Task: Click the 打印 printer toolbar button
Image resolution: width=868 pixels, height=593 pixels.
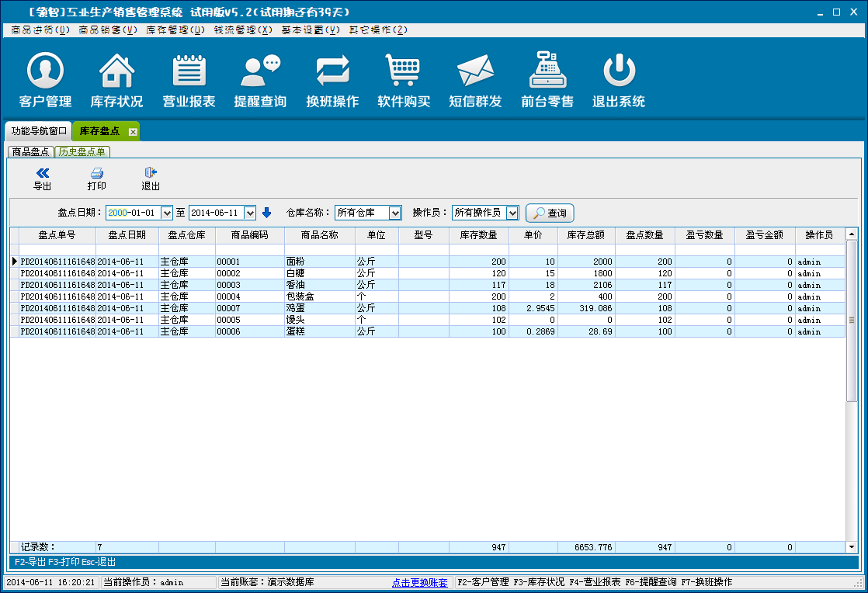Action: pos(97,179)
